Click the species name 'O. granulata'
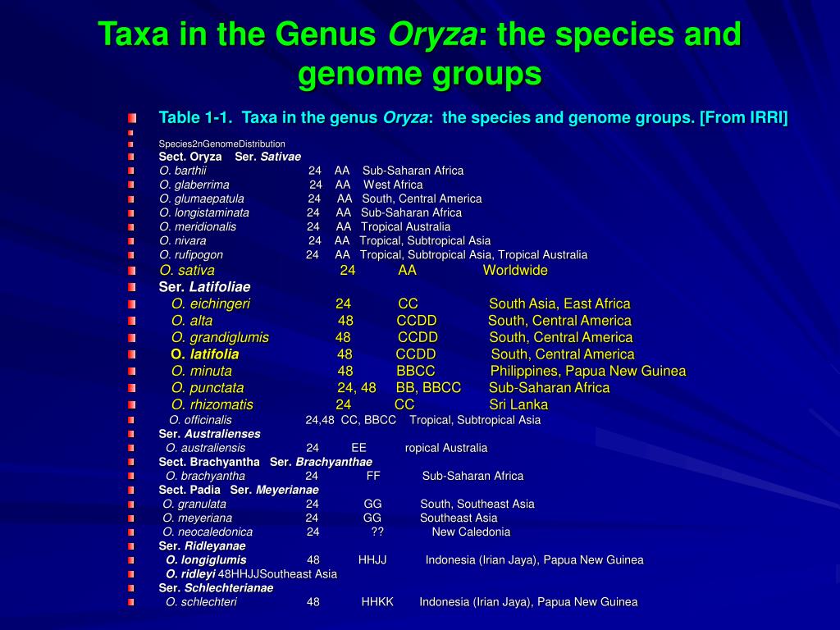The image size is (840, 630). tap(194, 504)
